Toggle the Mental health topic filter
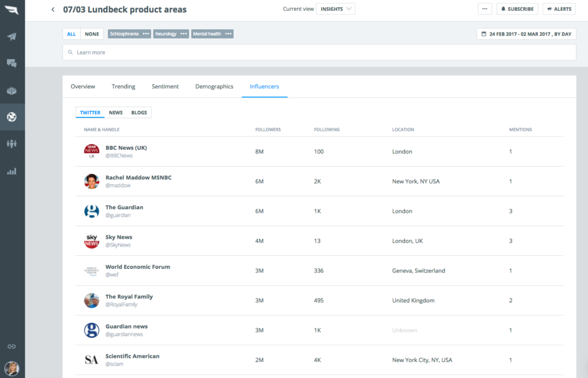The image size is (588, 378). (x=207, y=34)
